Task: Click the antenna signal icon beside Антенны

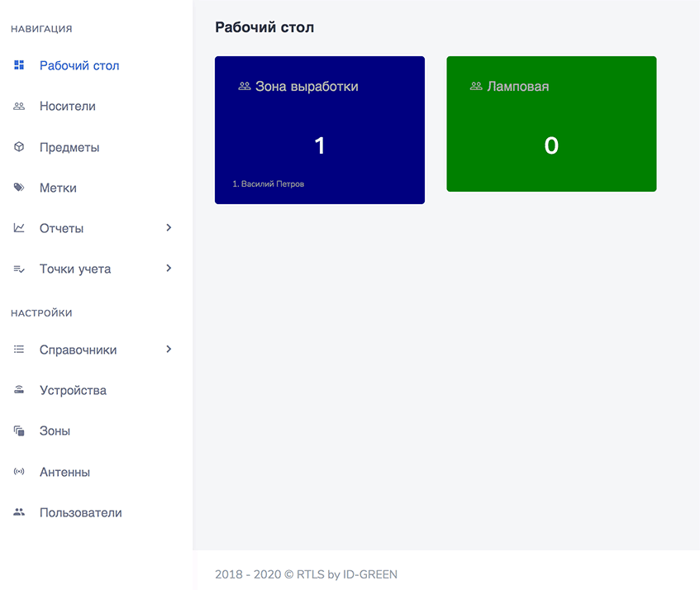Action: [19, 472]
